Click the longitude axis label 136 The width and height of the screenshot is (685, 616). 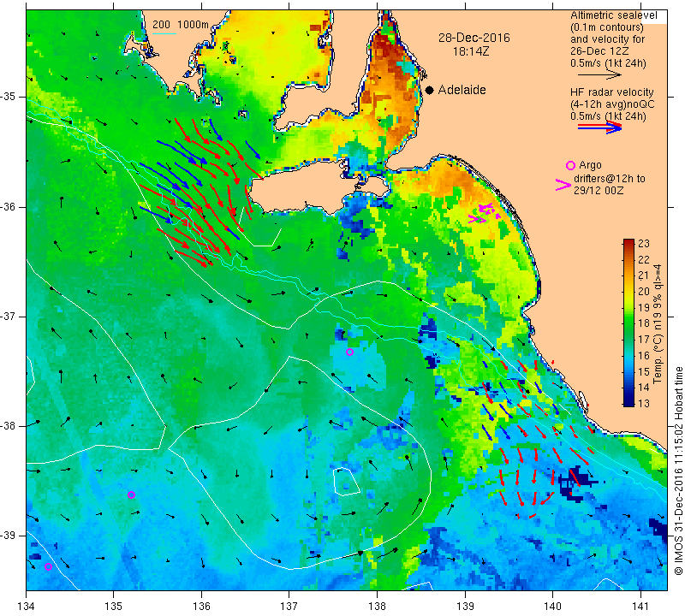[201, 606]
